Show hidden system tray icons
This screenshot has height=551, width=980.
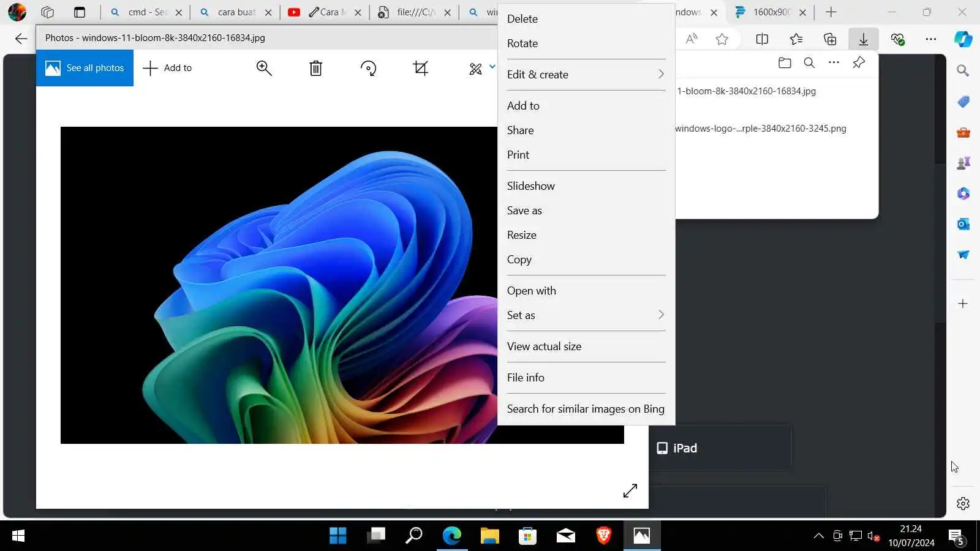[x=818, y=536]
